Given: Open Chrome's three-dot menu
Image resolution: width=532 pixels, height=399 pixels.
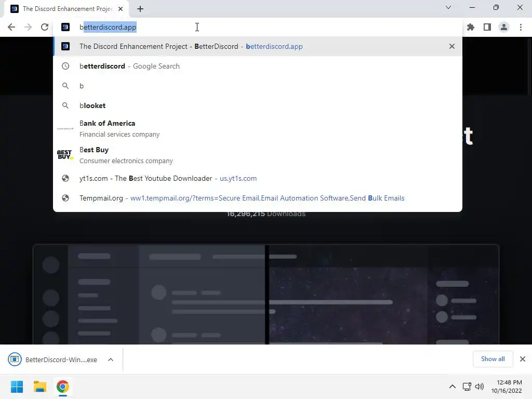Looking at the screenshot, I should coord(521,27).
